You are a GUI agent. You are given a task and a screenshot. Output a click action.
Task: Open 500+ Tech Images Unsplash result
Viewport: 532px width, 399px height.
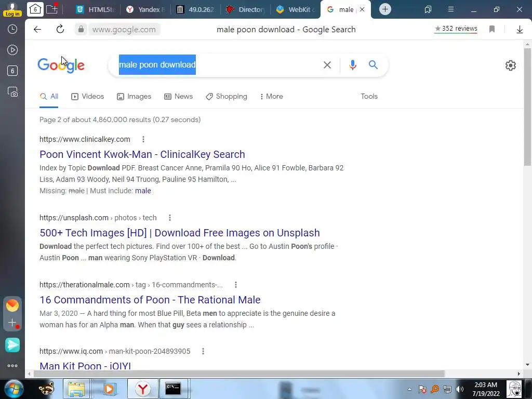[x=179, y=233]
